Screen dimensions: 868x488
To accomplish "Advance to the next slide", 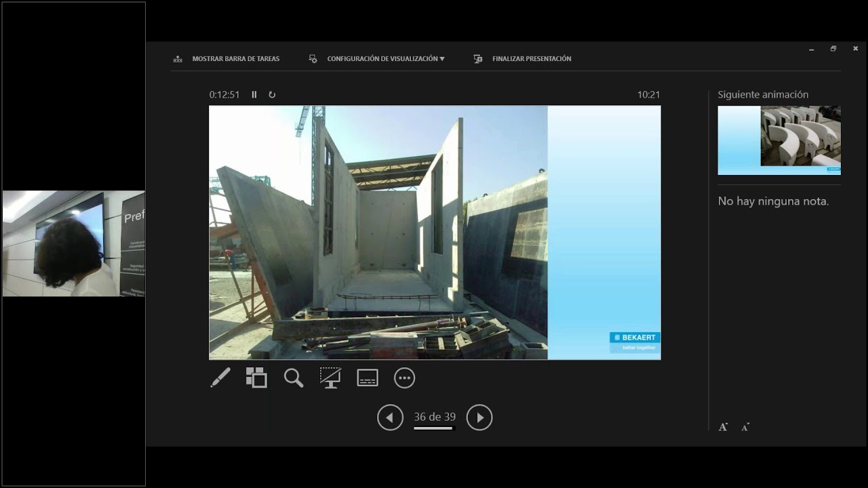I will (x=479, y=418).
